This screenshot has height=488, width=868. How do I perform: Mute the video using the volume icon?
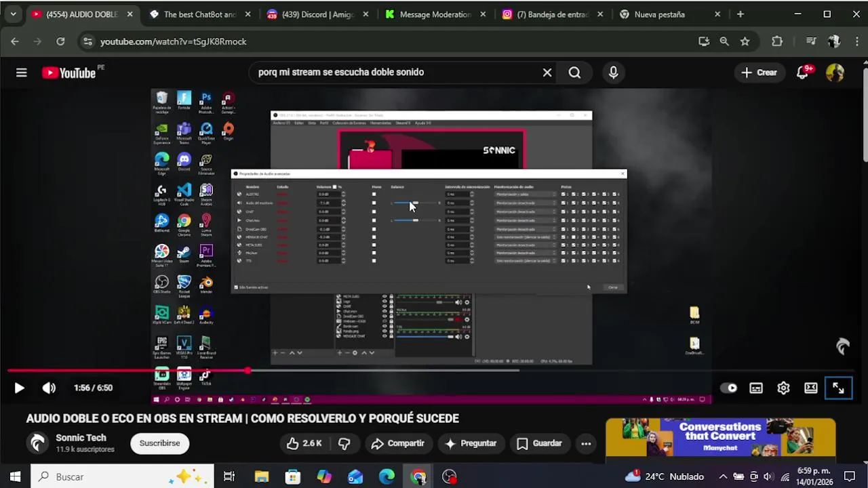(x=49, y=388)
